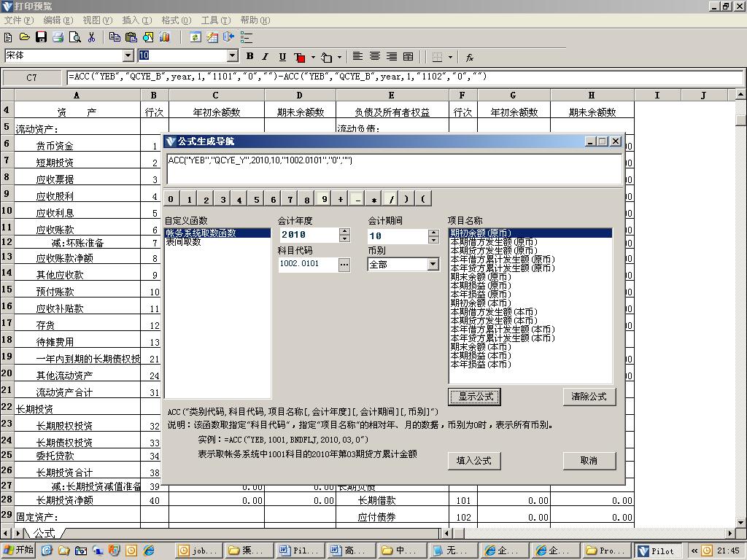Click the Save floppy disk icon
747x560 pixels.
(41, 37)
